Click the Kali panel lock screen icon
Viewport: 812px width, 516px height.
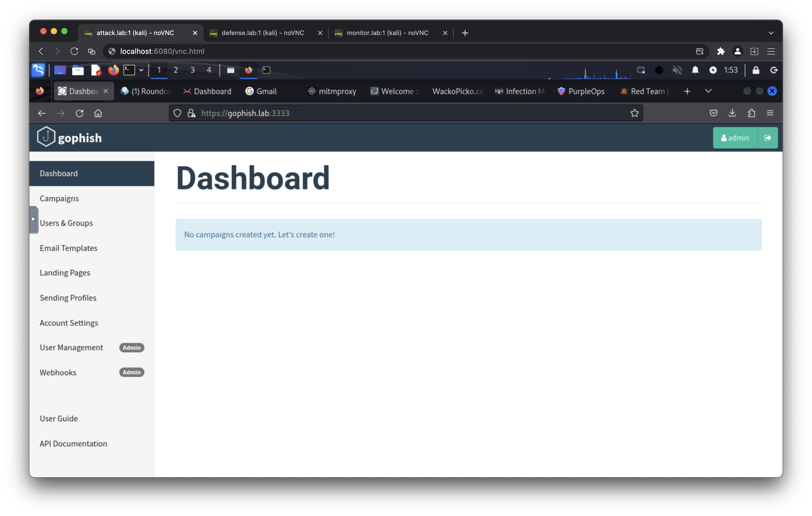[x=756, y=70]
